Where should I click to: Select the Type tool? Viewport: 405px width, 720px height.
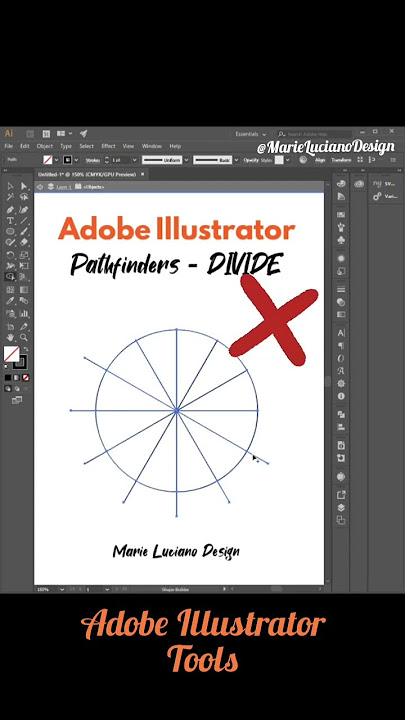pyautogui.click(x=10, y=221)
